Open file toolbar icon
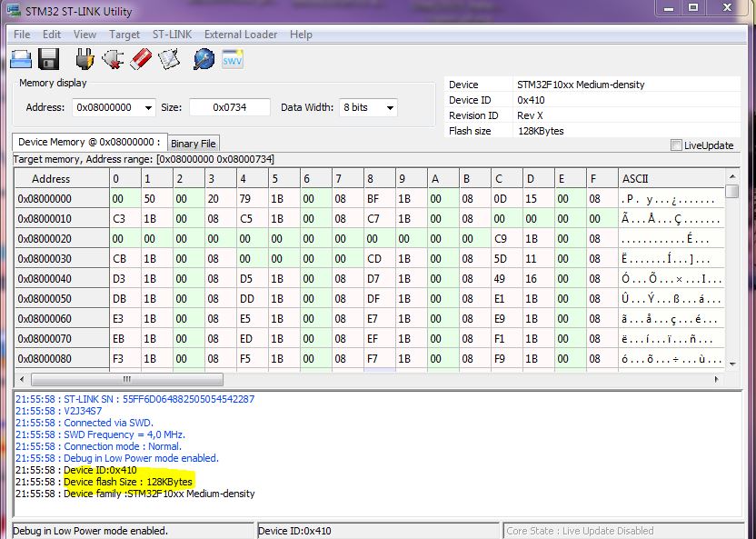 click(x=21, y=59)
